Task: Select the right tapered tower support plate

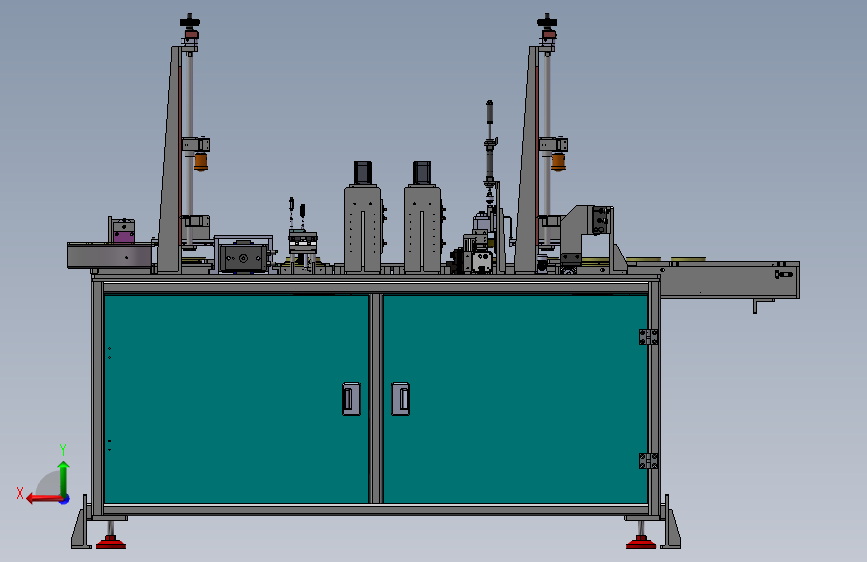Action: [527, 160]
